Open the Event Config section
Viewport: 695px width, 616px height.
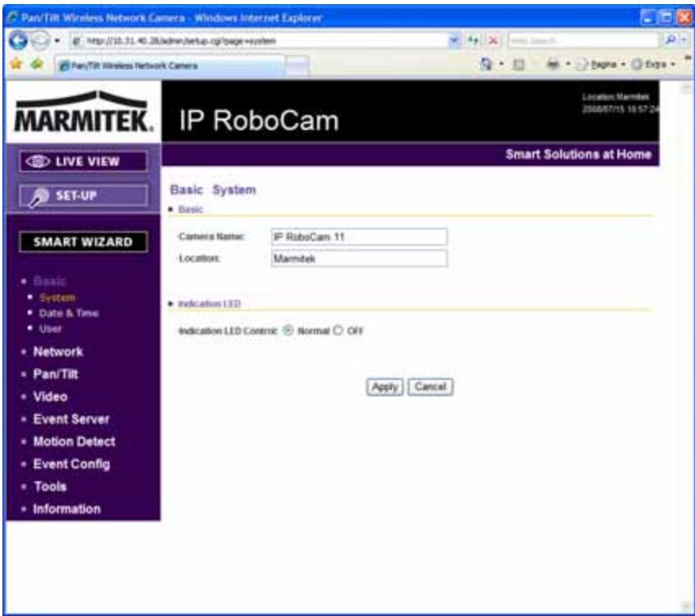pyautogui.click(x=72, y=464)
